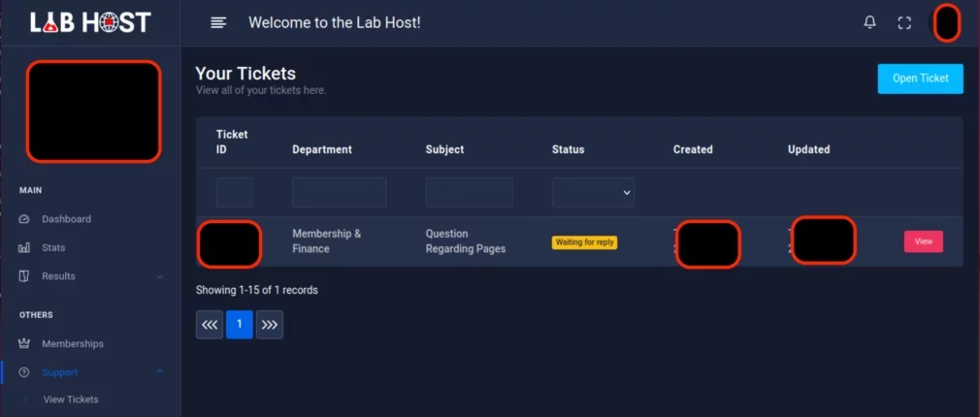Click the Results book icon

pos(24,276)
